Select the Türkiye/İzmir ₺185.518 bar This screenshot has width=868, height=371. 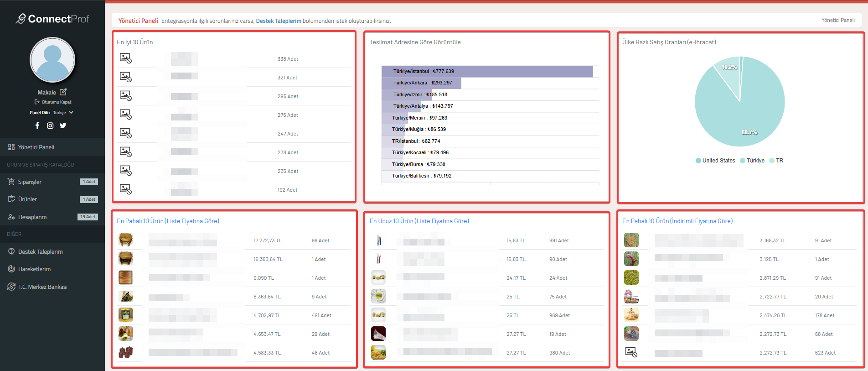pos(407,94)
